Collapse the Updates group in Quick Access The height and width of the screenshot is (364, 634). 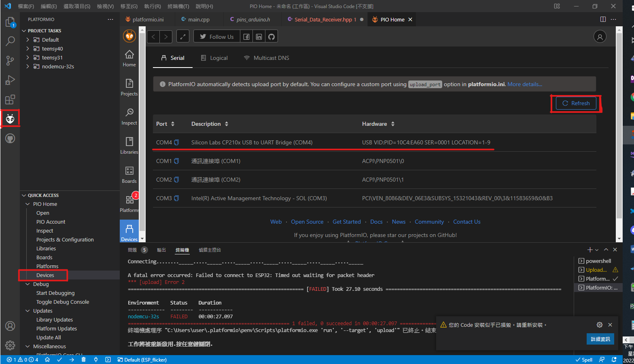pos(28,311)
